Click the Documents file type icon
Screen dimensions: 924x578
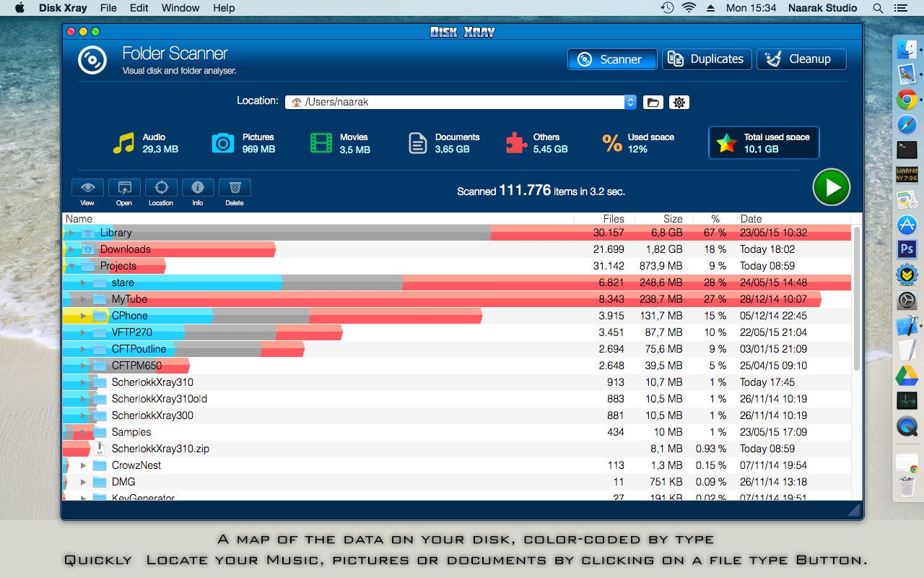pyautogui.click(x=417, y=143)
